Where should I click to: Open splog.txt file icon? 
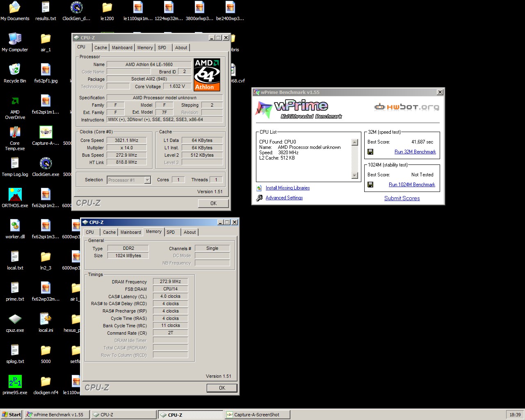click(15, 354)
